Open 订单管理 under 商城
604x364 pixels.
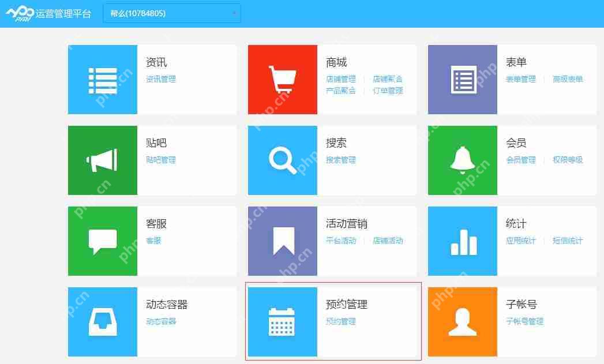click(388, 91)
